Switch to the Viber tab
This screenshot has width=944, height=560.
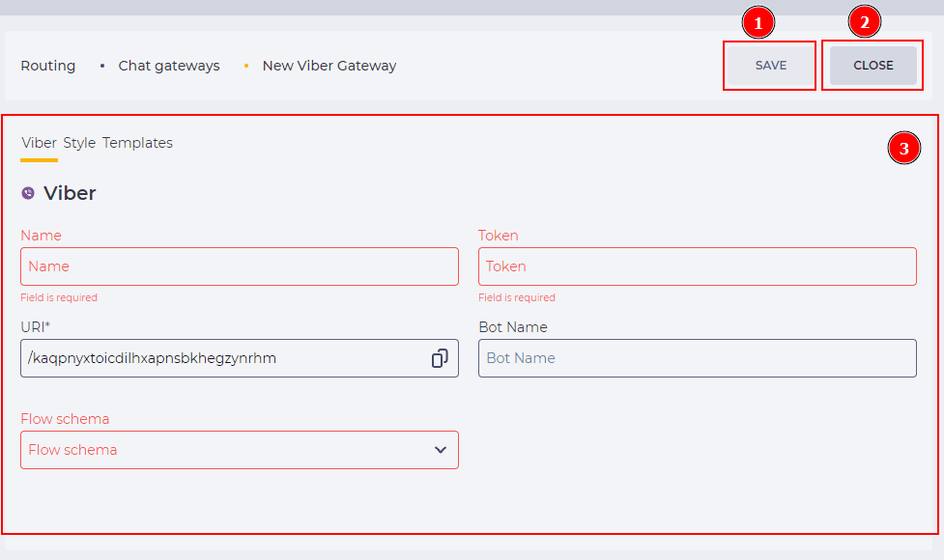tap(40, 143)
